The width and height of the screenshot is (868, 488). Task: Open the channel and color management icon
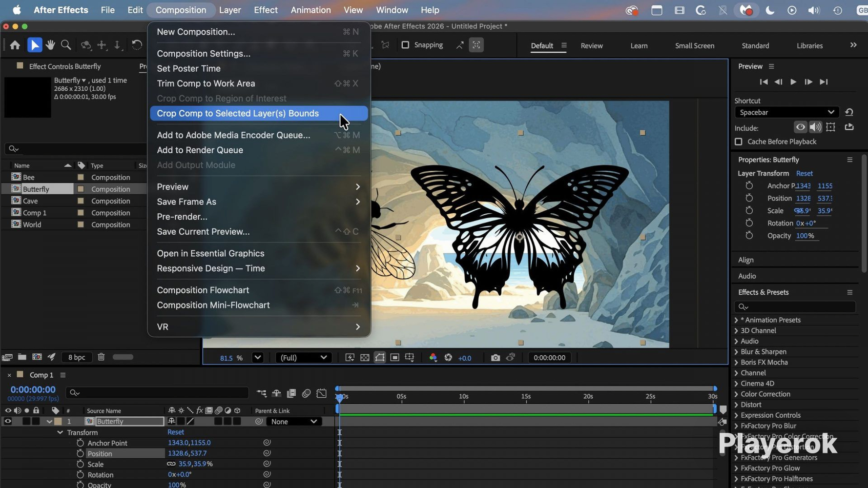pos(433,358)
